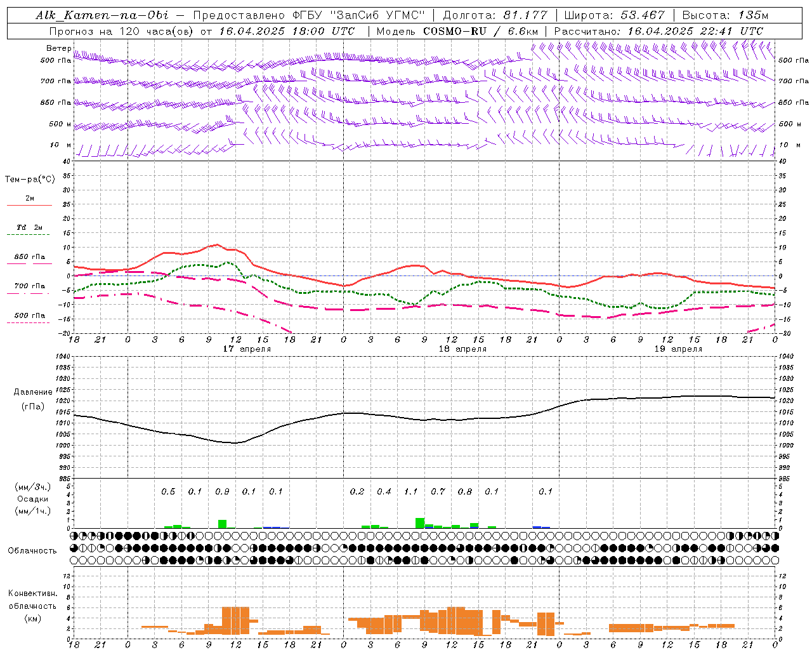Click the Td 2м dew point legend entry
Viewport: 812px width, 650px height.
click(29, 227)
